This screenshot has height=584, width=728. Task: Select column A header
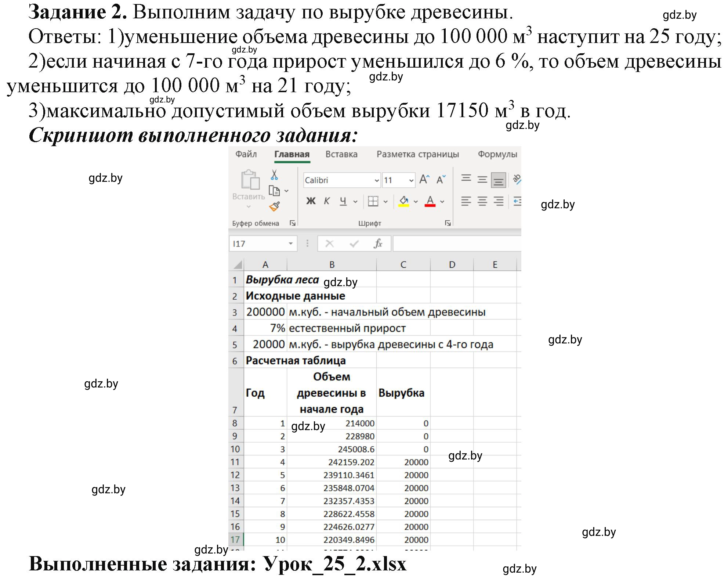(265, 265)
